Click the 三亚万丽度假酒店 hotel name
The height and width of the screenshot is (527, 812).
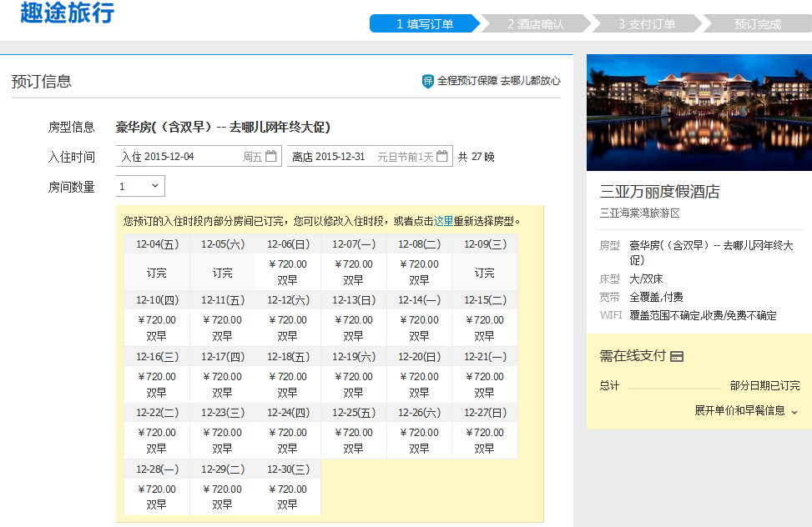(x=659, y=192)
